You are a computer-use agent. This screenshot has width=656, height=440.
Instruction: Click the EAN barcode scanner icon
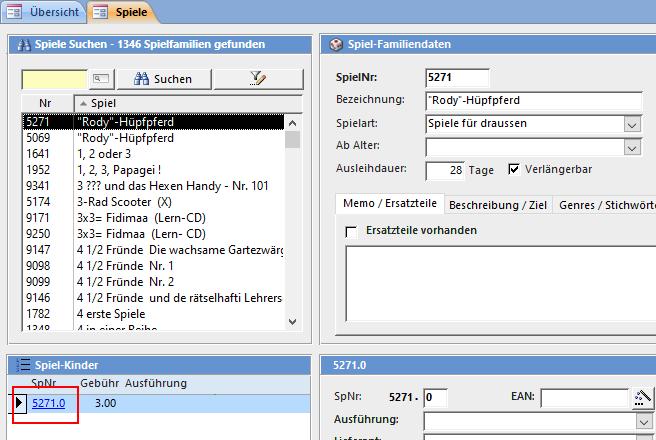[x=643, y=398]
